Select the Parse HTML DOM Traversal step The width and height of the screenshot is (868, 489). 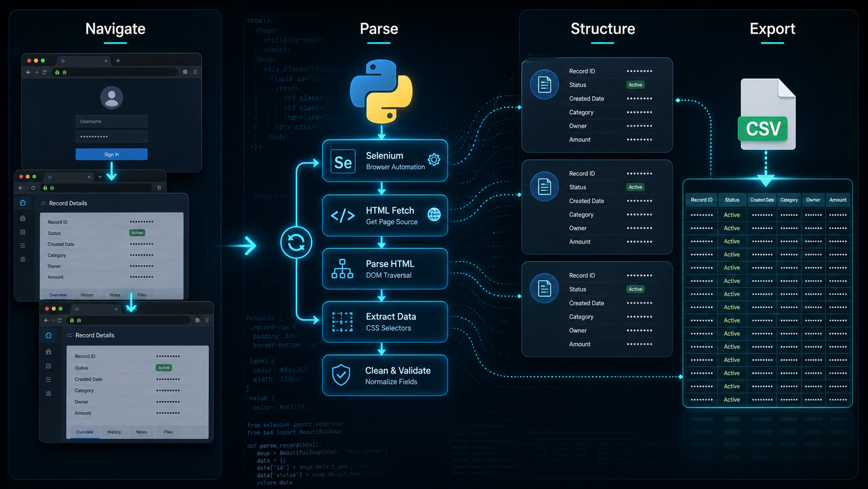coord(385,269)
